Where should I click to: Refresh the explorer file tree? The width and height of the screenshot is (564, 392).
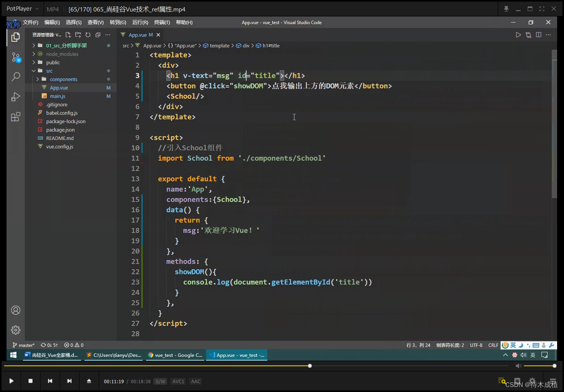pyautogui.click(x=88, y=35)
